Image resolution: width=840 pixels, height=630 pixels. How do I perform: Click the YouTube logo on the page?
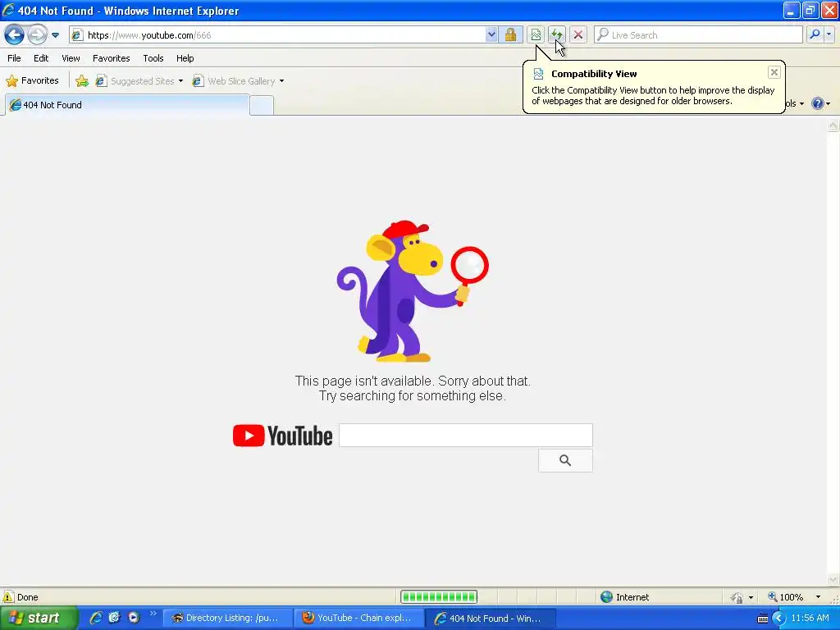click(x=283, y=436)
